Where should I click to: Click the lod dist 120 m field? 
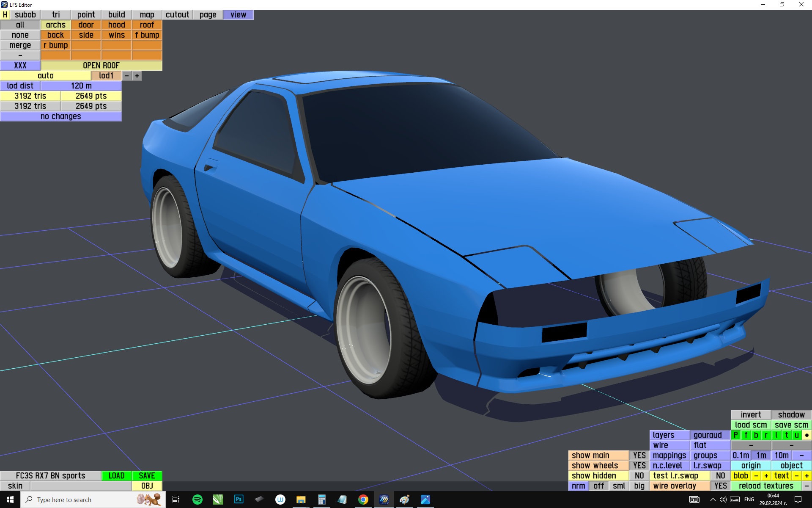(x=81, y=86)
